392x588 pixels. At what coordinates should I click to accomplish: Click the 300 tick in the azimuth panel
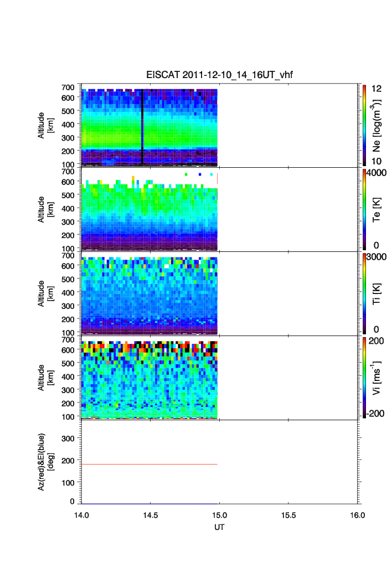point(68,439)
